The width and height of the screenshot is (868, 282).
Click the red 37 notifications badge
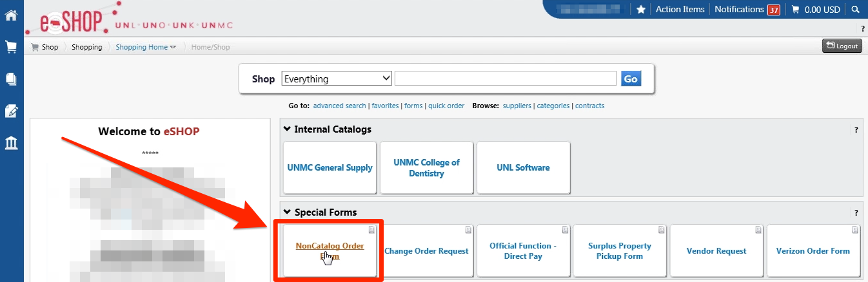(x=773, y=10)
